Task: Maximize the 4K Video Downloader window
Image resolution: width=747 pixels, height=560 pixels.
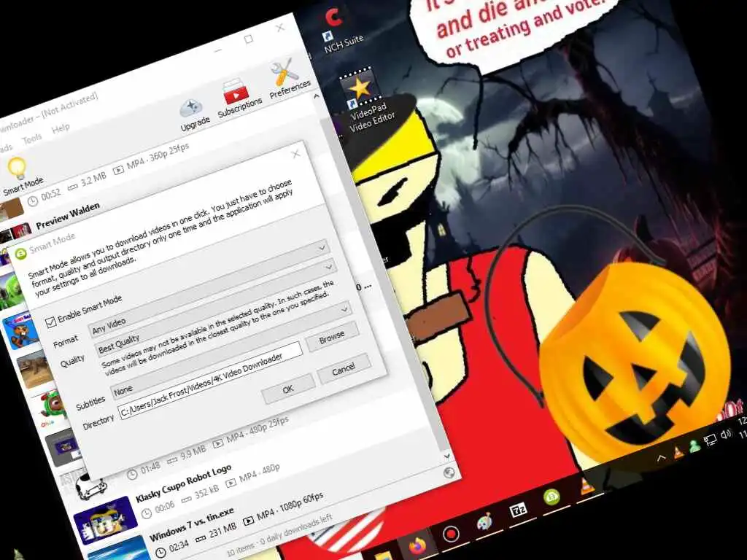Action: (x=248, y=39)
